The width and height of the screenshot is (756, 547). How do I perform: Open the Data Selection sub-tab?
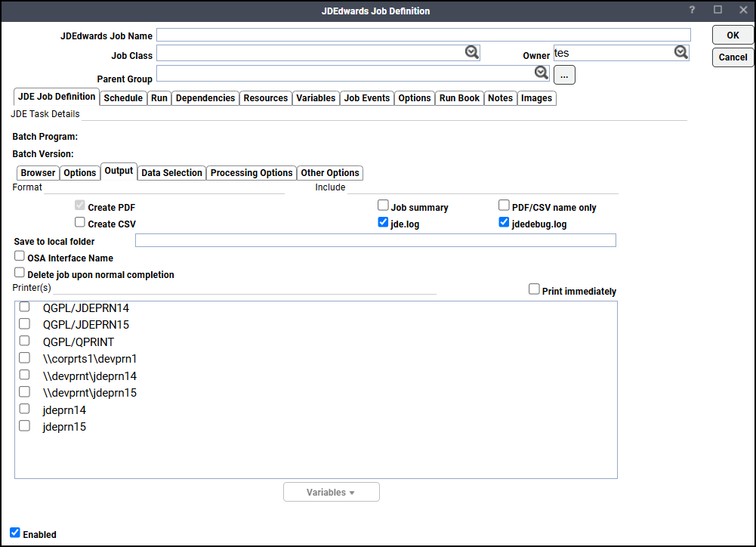point(171,173)
